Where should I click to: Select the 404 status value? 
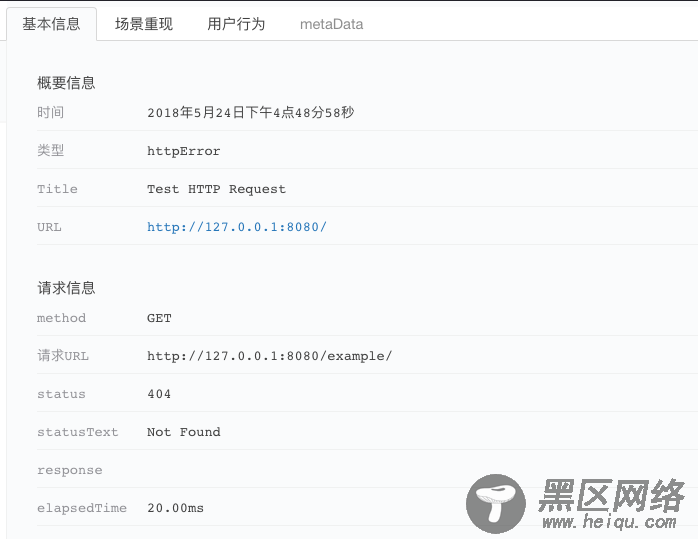[159, 394]
